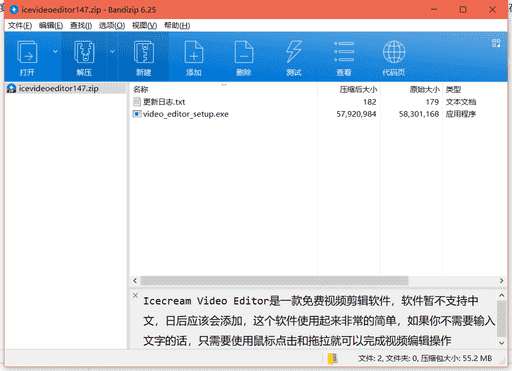Select icevideoeditor147.zip in the left tree
Image resolution: width=512 pixels, height=371 pixels.
[58, 88]
